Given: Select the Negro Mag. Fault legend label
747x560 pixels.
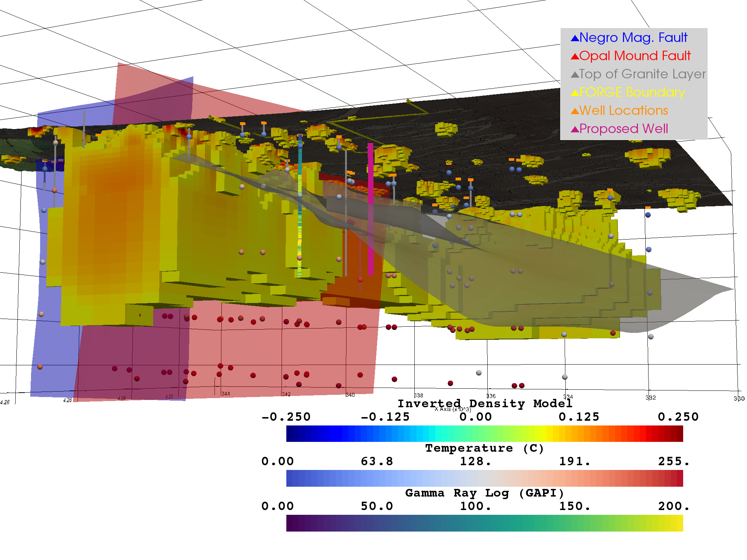Looking at the screenshot, I should point(633,38).
